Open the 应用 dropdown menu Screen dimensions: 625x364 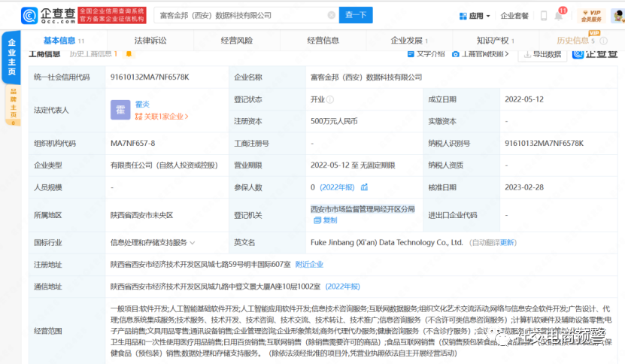[475, 16]
